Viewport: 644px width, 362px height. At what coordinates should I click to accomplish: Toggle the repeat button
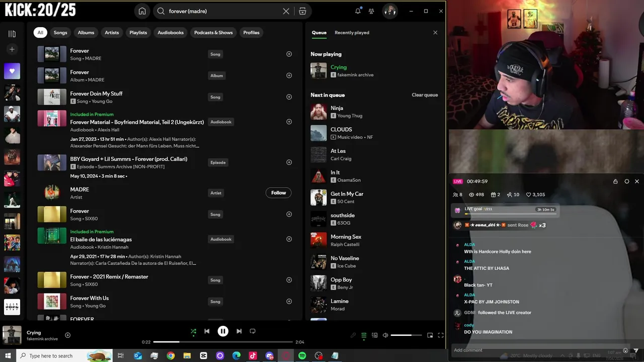click(x=253, y=331)
